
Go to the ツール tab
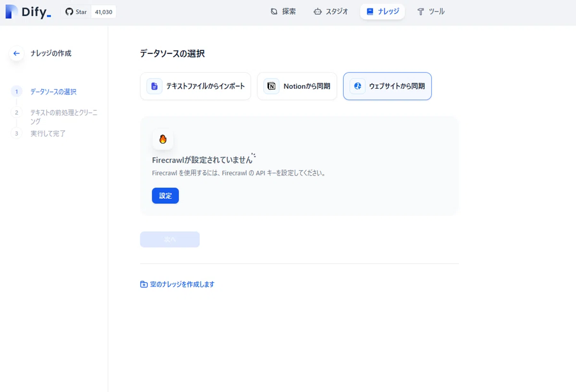(x=431, y=12)
